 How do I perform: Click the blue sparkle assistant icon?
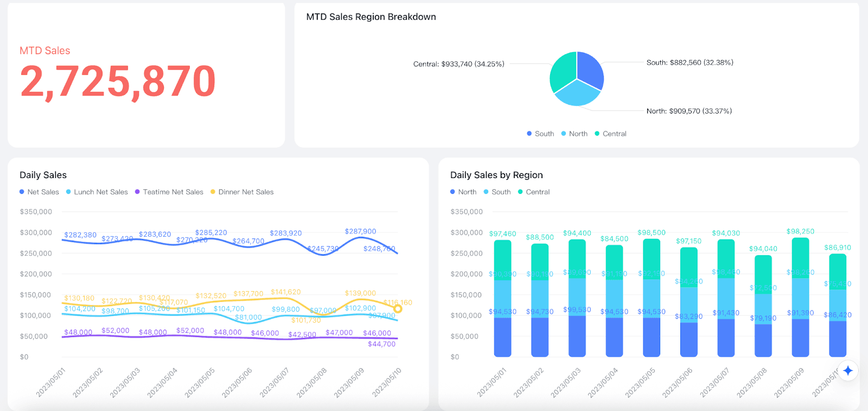[x=848, y=371]
